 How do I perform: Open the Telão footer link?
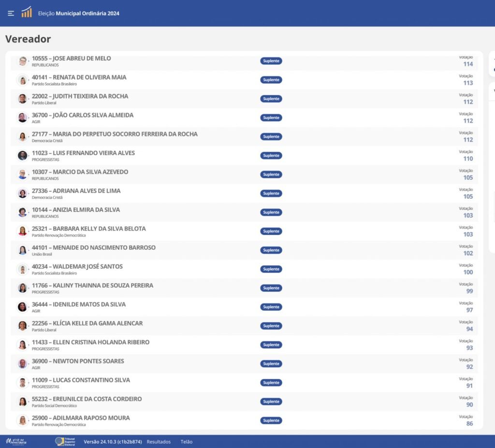point(186,442)
